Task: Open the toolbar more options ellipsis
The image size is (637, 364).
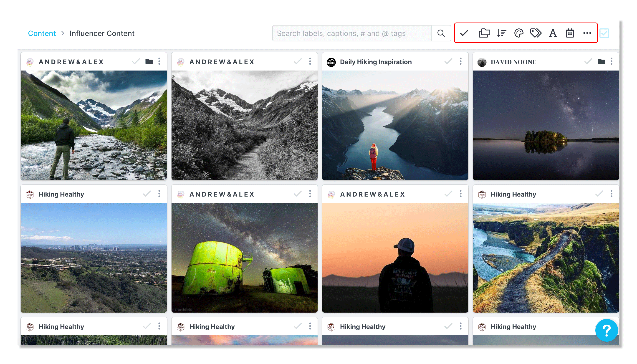Action: point(587,33)
